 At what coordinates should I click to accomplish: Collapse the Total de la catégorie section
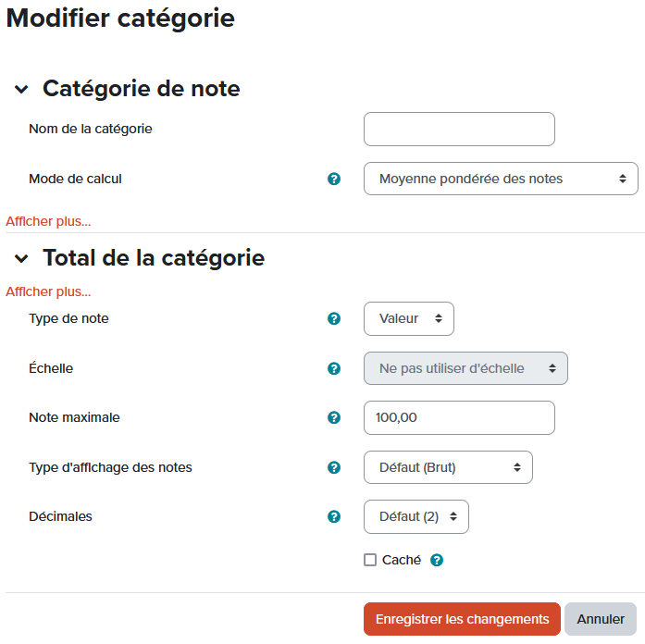[21, 258]
